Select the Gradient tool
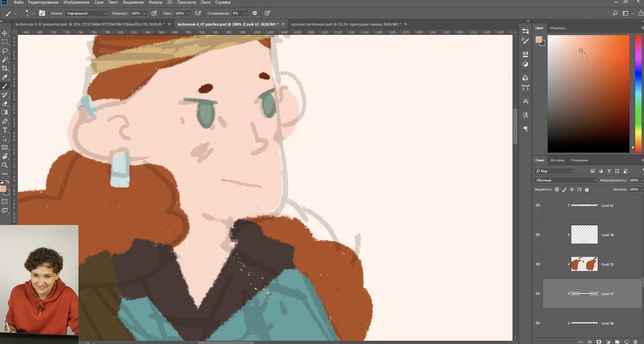 (x=5, y=113)
